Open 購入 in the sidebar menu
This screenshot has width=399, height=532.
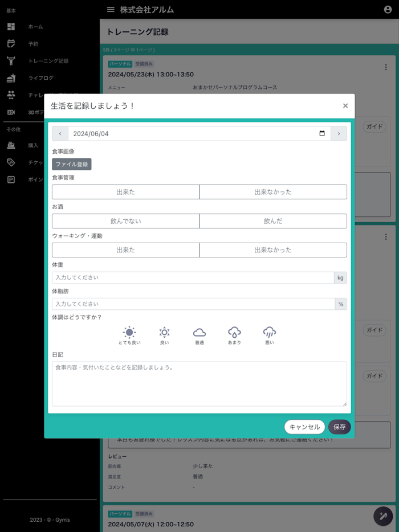click(33, 145)
